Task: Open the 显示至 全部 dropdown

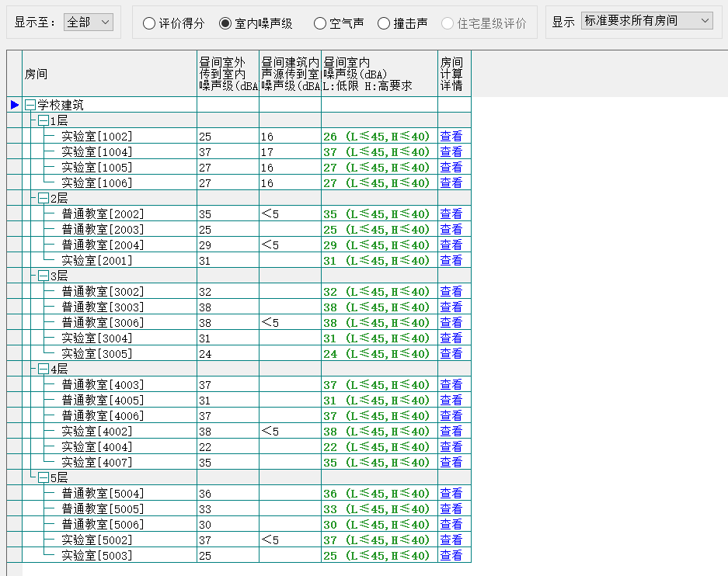Action: click(x=88, y=22)
